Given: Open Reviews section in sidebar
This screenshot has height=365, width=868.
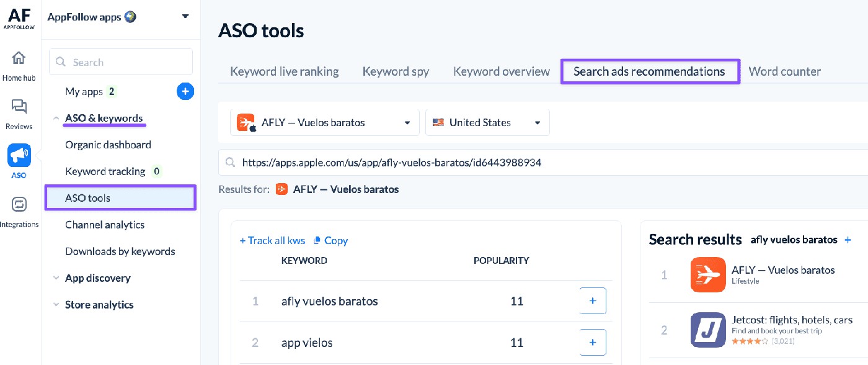Looking at the screenshot, I should [x=19, y=114].
